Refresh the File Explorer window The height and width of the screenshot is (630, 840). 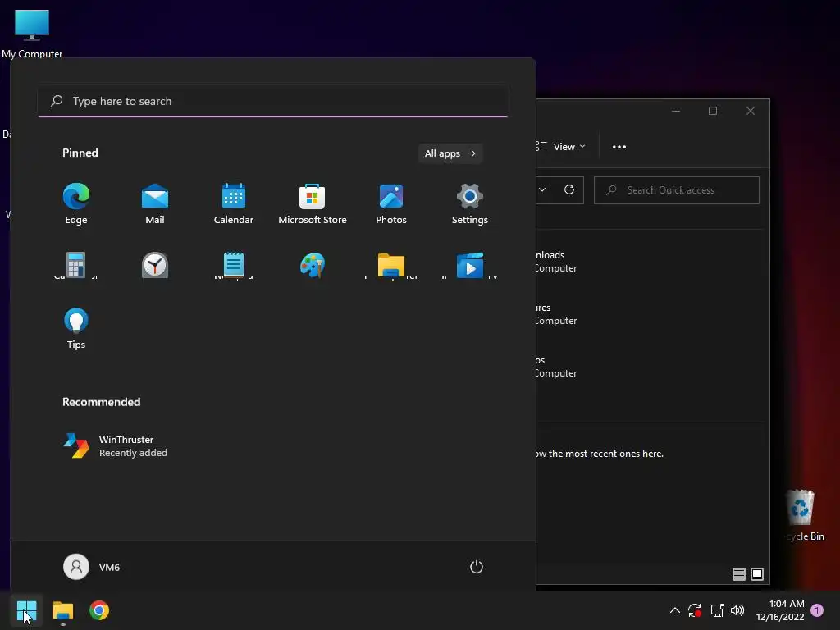point(569,189)
